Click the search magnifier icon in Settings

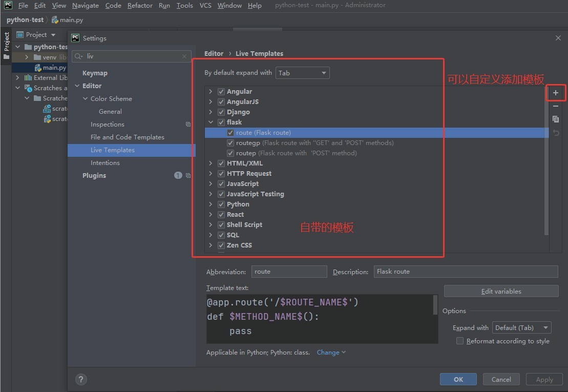coord(78,56)
